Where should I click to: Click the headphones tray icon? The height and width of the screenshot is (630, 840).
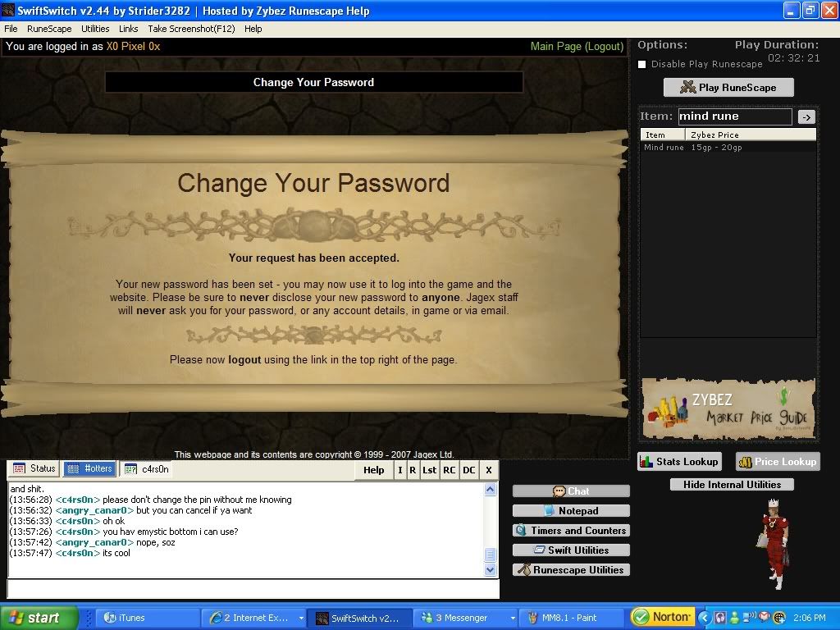click(x=720, y=619)
